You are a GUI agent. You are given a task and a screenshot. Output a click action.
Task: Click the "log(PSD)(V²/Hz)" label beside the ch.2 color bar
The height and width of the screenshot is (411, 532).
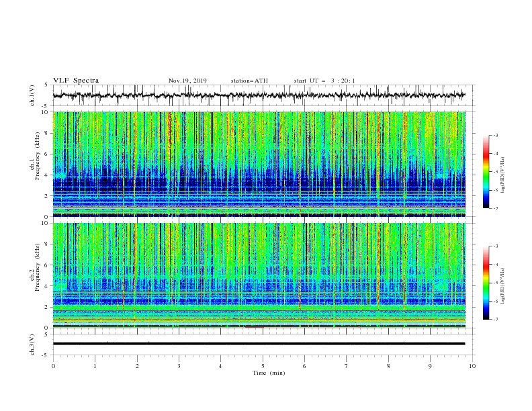click(503, 285)
